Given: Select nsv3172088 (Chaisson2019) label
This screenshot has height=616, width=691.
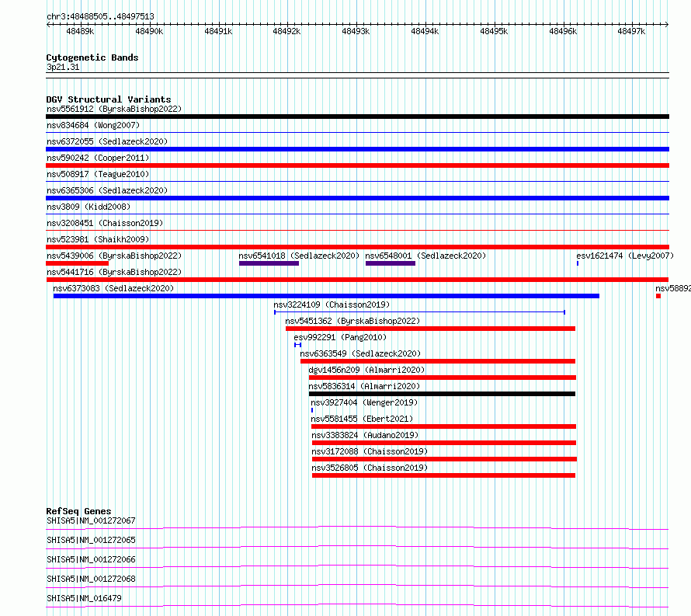Looking at the screenshot, I should tap(370, 451).
